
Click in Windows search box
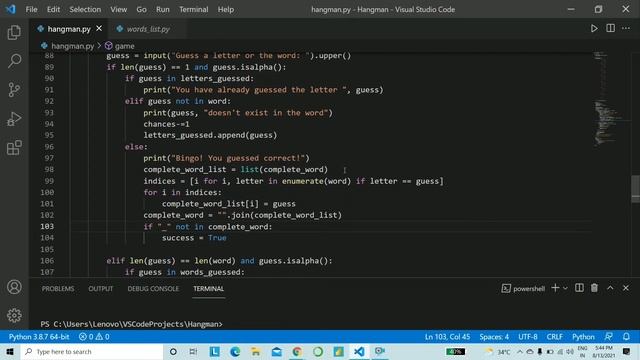click(x=92, y=351)
